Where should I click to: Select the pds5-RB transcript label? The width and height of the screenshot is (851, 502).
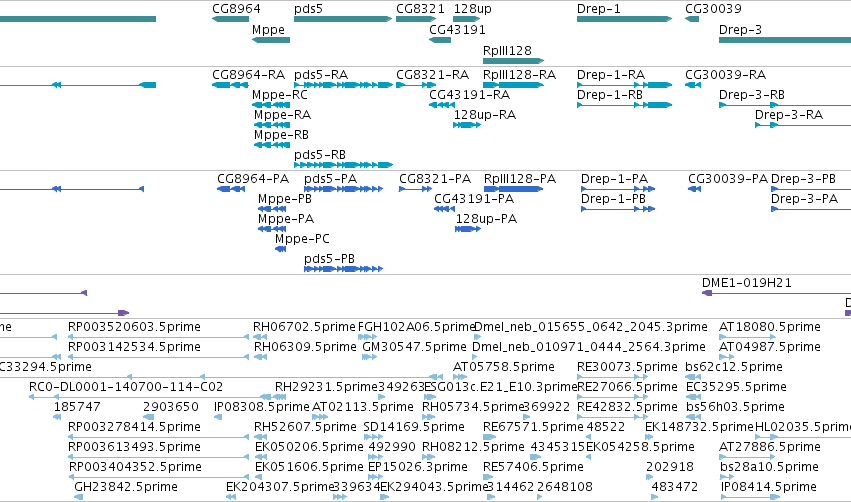[320, 155]
